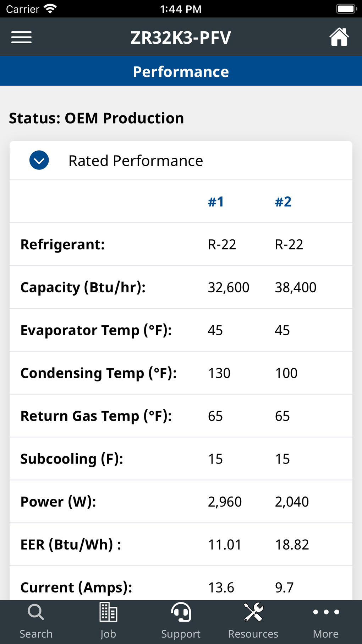Select the #1 rating column header
362x644 pixels.
click(x=216, y=202)
